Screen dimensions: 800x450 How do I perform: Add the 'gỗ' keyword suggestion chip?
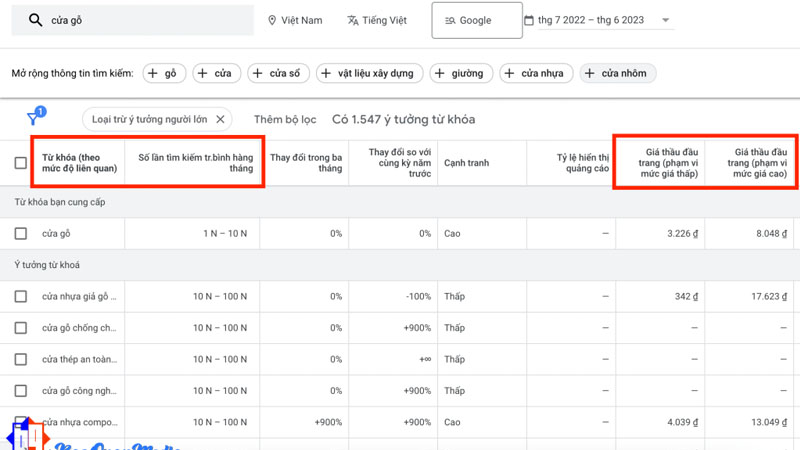[166, 73]
